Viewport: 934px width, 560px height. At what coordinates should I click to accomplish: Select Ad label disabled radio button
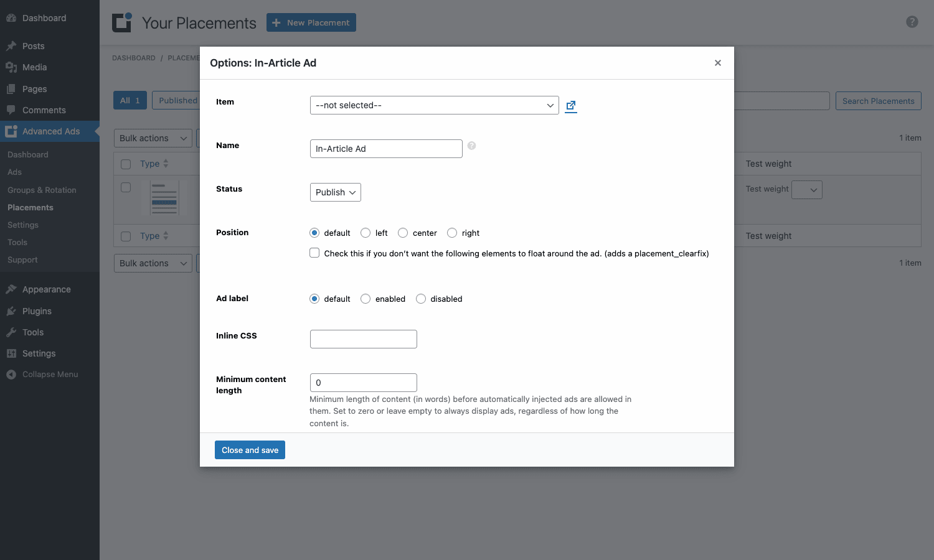[421, 299]
